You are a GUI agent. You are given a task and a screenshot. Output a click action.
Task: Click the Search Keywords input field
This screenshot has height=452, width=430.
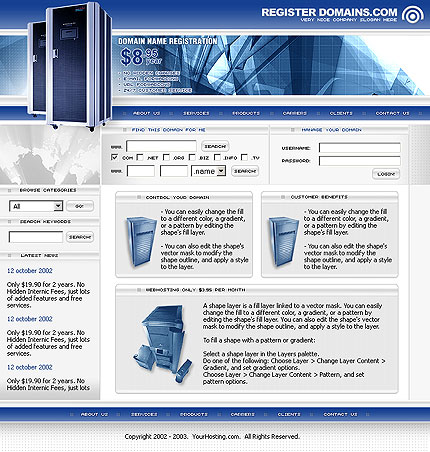coord(36,237)
